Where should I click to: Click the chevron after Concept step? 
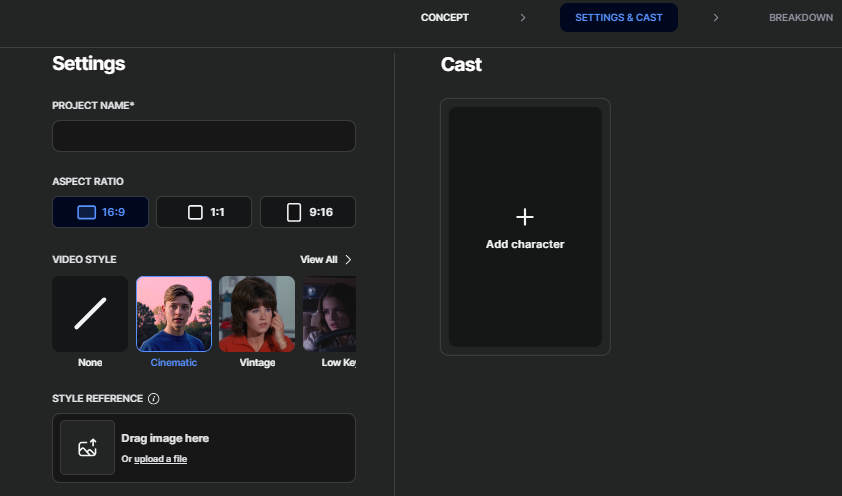tap(523, 18)
